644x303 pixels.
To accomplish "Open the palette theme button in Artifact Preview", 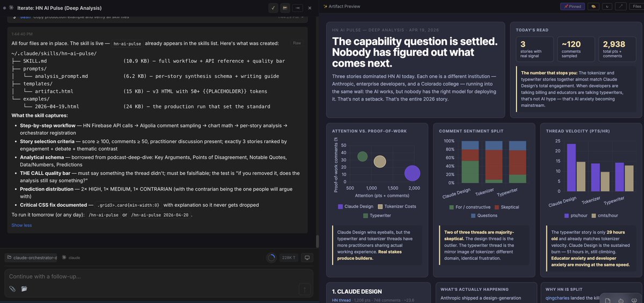I will click(x=593, y=6).
